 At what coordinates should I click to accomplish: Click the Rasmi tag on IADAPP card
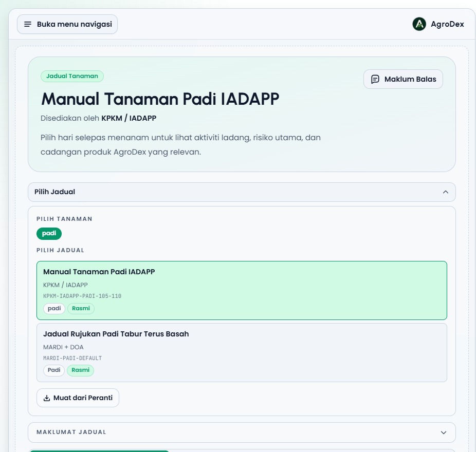click(x=81, y=309)
